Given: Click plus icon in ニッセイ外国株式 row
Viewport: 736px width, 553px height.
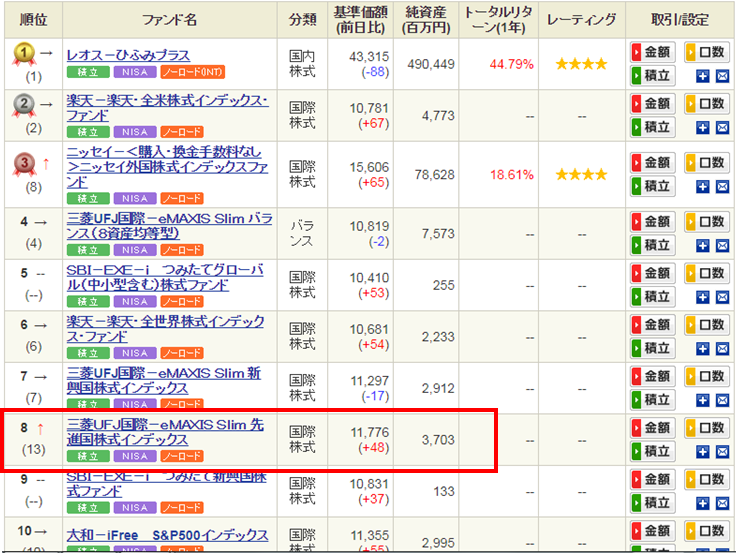Looking at the screenshot, I should point(703,187).
